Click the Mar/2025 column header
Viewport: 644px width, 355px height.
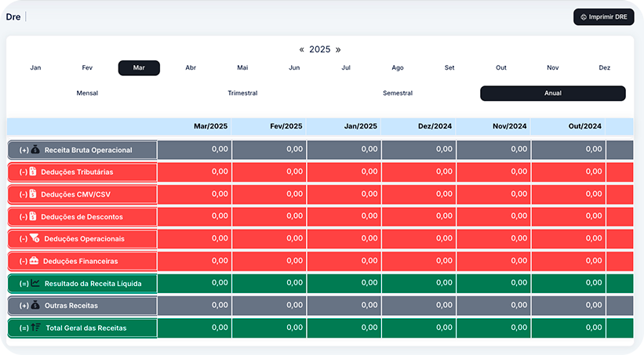click(211, 126)
